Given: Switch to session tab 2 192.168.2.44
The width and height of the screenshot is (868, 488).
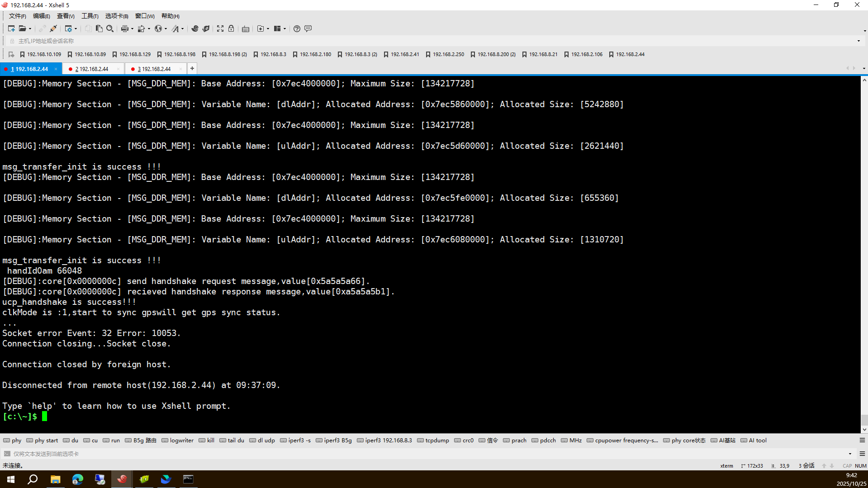Looking at the screenshot, I should pyautogui.click(x=92, y=69).
